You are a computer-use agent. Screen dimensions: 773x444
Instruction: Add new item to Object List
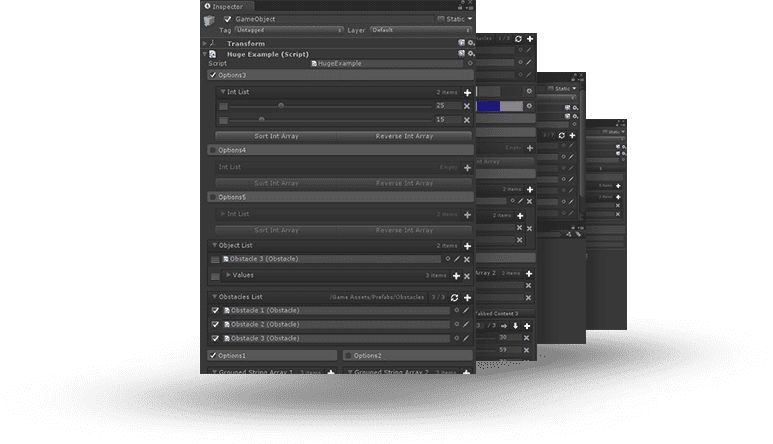[x=467, y=246]
